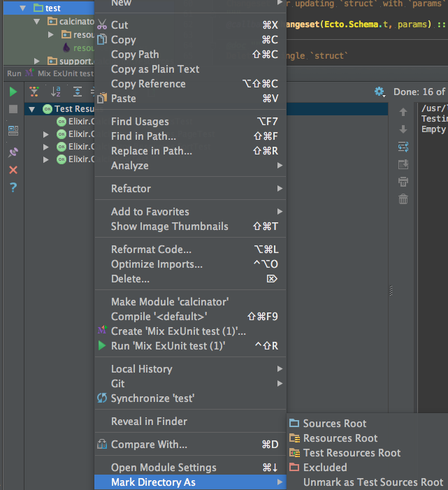Click the red Excluded folder icon
The height and width of the screenshot is (490, 448).
click(294, 467)
